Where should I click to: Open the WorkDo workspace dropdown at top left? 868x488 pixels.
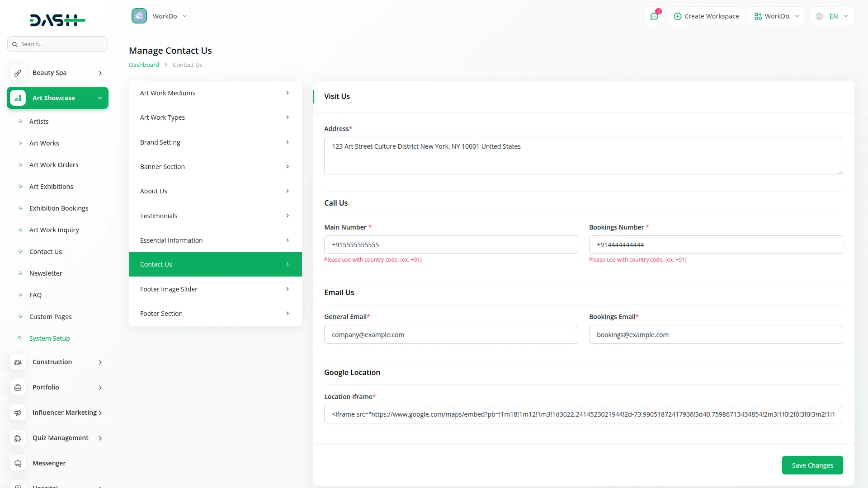[x=160, y=16]
